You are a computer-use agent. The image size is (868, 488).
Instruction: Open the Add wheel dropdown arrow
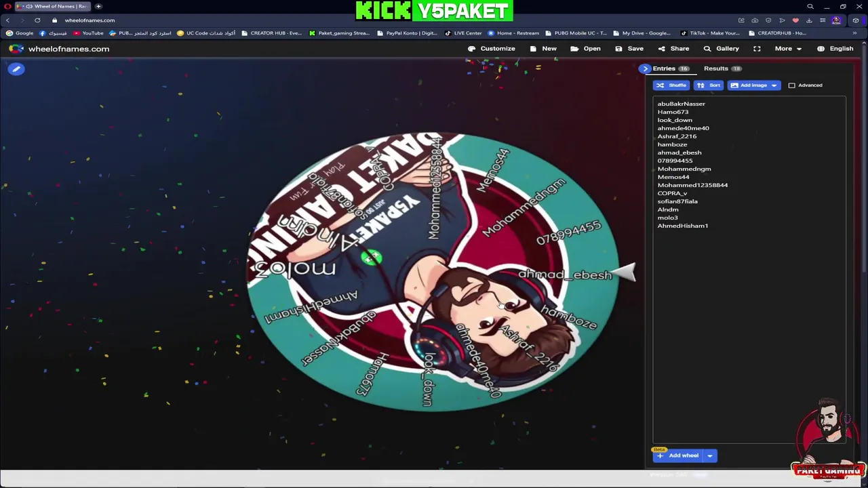point(710,455)
